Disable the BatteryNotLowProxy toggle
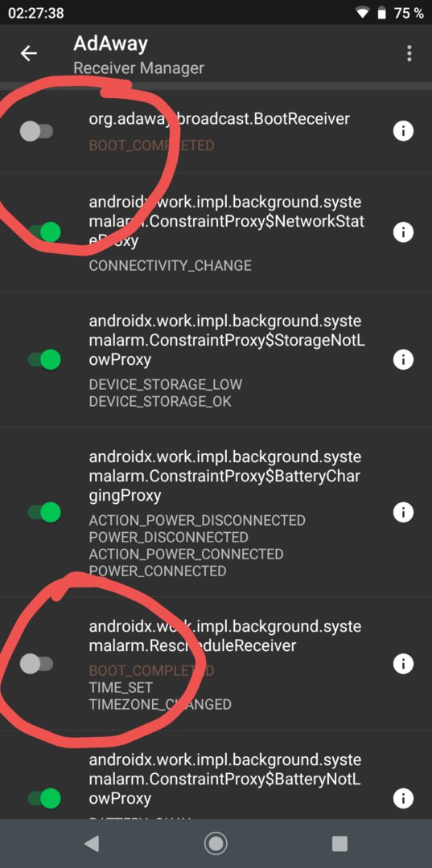 tap(44, 798)
